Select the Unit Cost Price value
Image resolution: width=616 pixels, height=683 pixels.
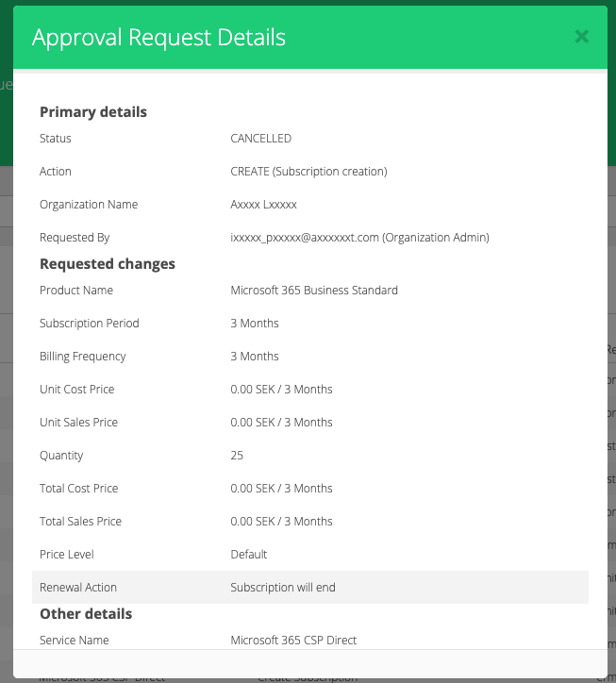[281, 390]
